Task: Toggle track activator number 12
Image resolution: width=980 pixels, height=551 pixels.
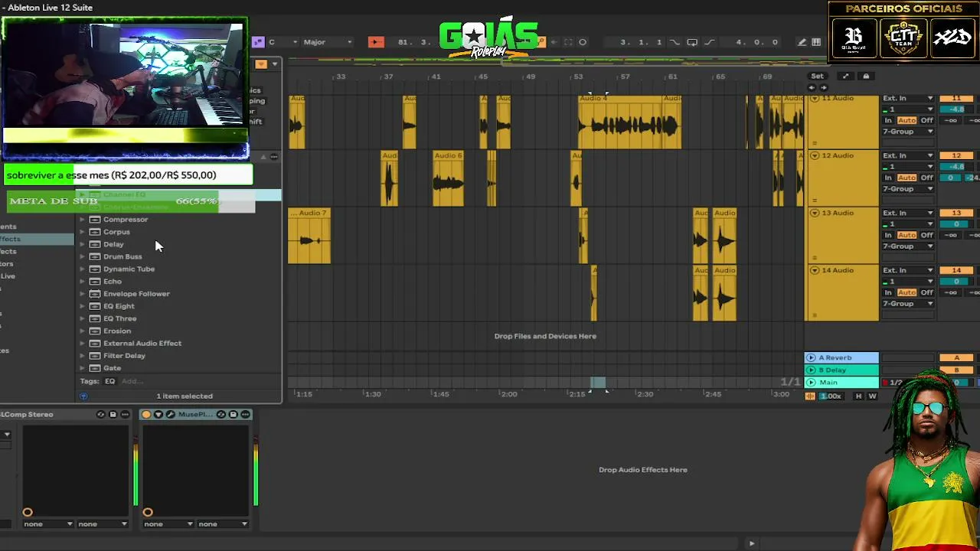Action: pyautogui.click(x=956, y=156)
